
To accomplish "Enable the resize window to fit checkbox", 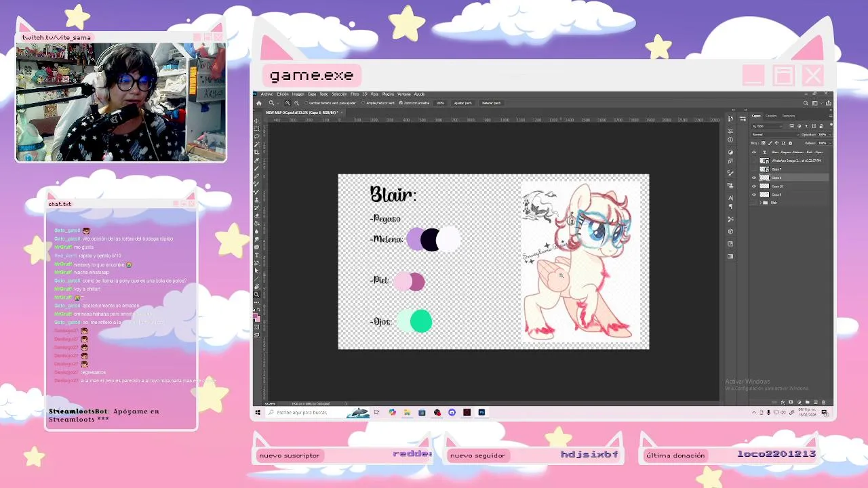I will point(307,103).
